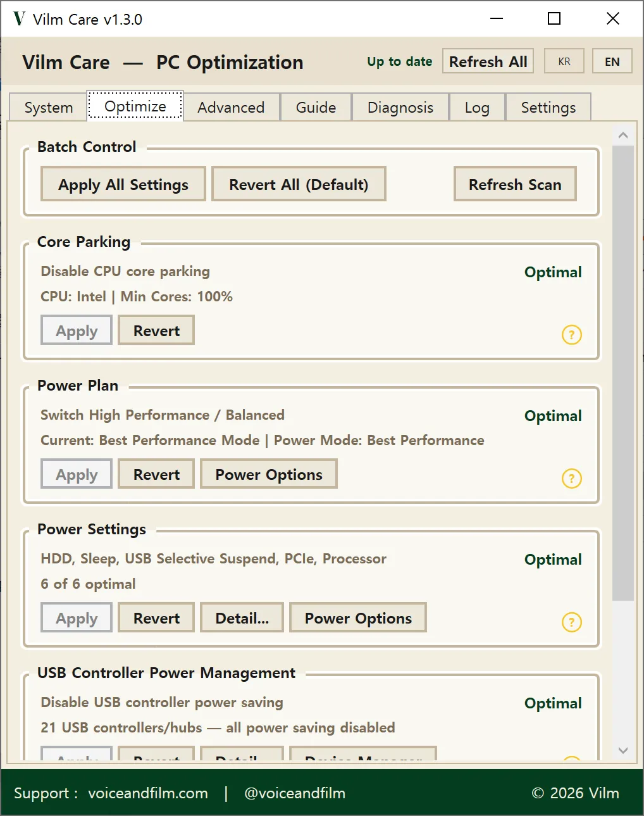The image size is (644, 816).
Task: Revert Power Settings section
Action: tap(156, 618)
